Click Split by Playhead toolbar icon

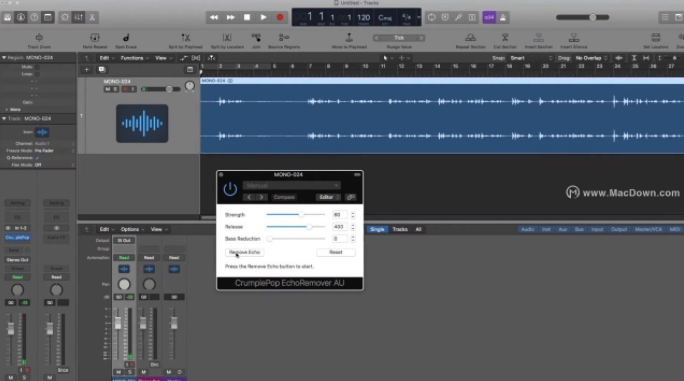point(185,41)
